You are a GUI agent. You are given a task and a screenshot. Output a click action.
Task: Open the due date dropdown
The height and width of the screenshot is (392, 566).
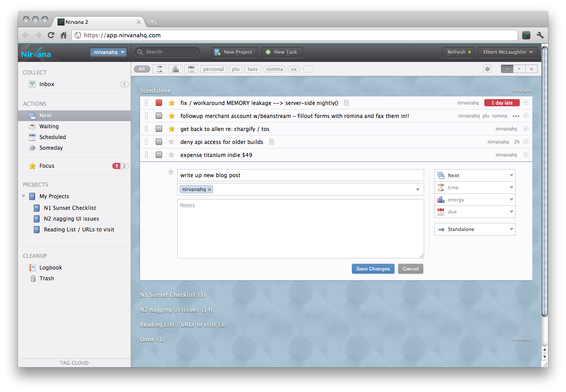[x=475, y=212]
